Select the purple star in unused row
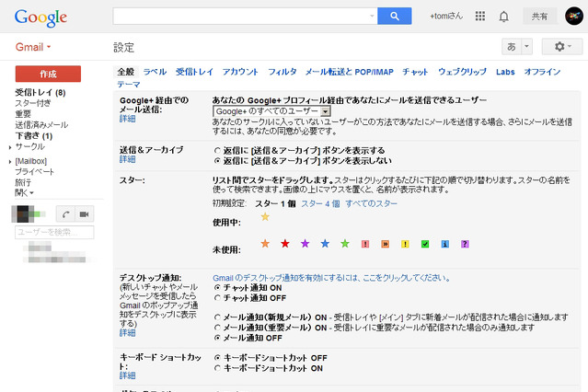 coord(305,244)
